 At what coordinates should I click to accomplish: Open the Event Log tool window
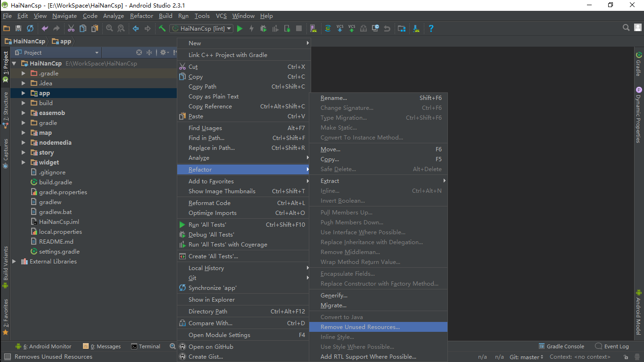point(612,346)
